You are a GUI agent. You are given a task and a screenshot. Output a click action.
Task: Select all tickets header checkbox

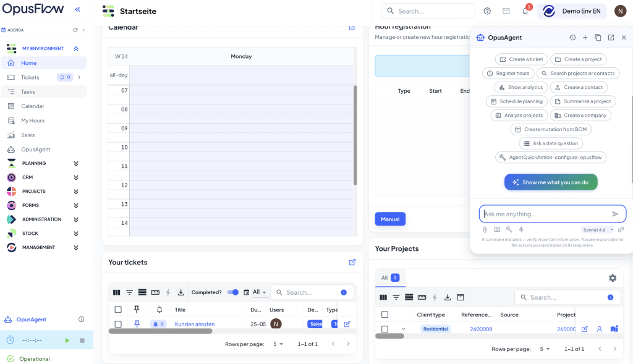[118, 310]
